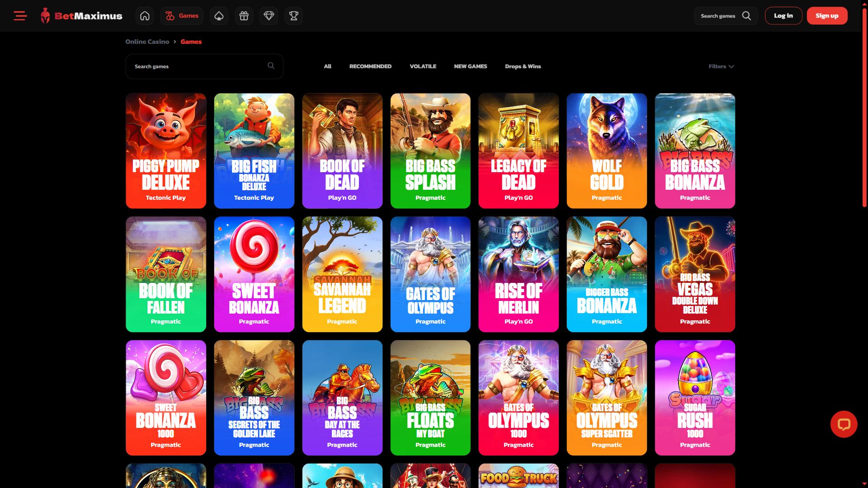Open the live chat bubble icon
The image size is (868, 488).
point(844,424)
